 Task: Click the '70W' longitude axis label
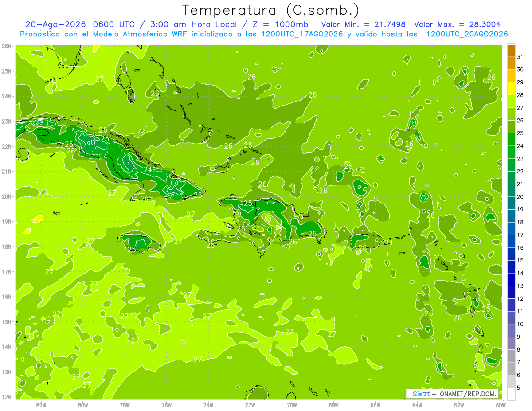coord(292,405)
